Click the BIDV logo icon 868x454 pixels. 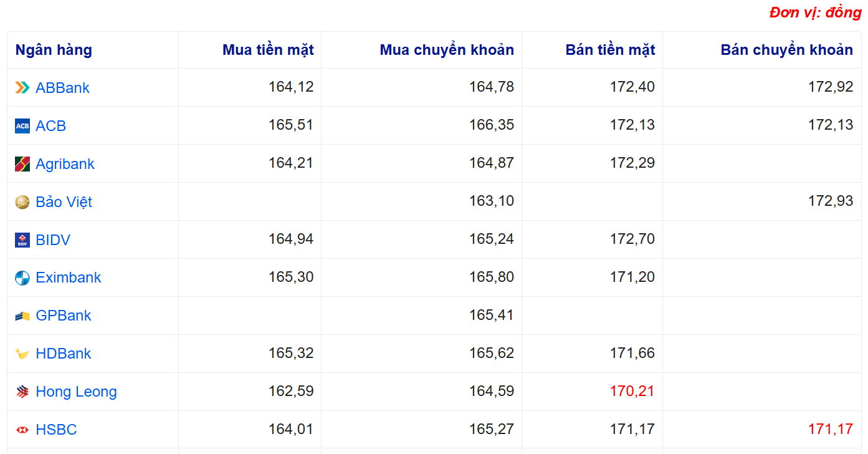[22, 240]
